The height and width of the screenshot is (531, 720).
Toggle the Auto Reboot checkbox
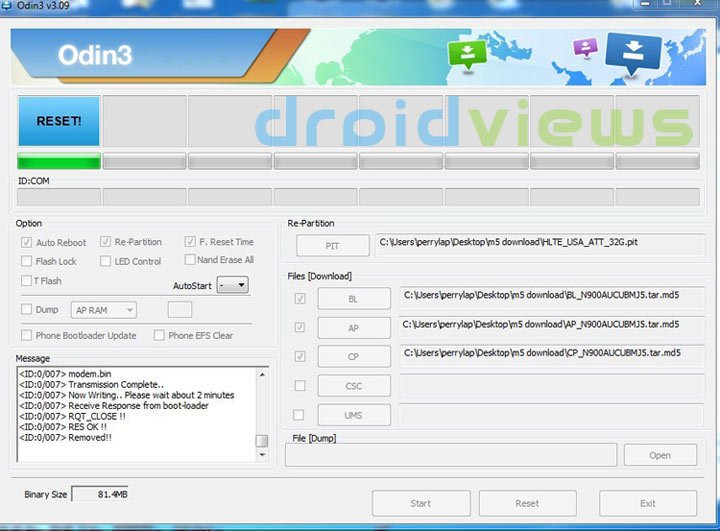[26, 243]
